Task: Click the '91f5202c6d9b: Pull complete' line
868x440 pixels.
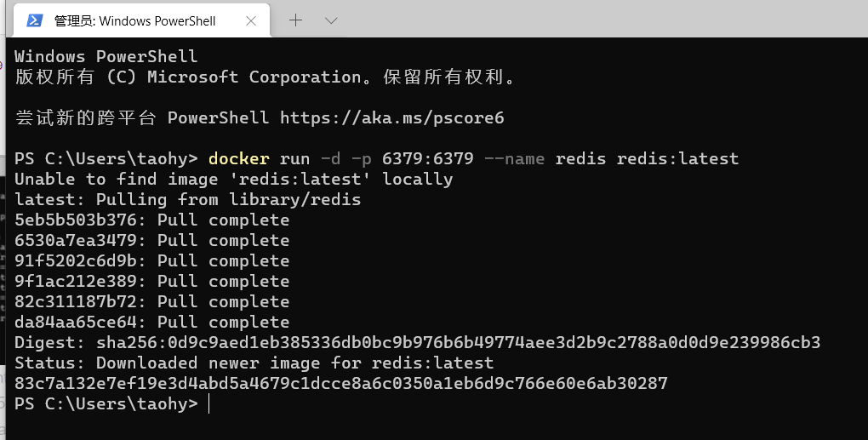Action: click(152, 260)
